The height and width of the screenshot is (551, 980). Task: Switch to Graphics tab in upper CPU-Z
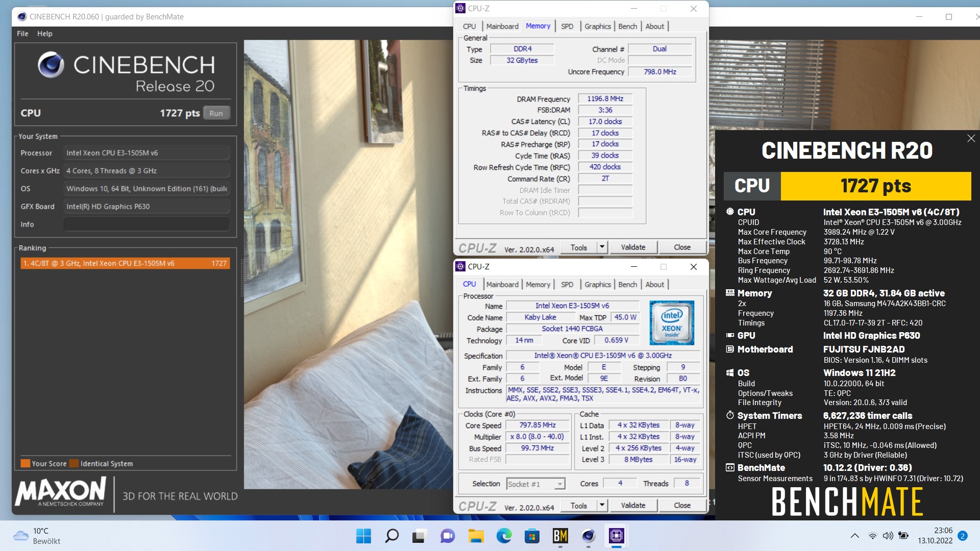click(598, 27)
